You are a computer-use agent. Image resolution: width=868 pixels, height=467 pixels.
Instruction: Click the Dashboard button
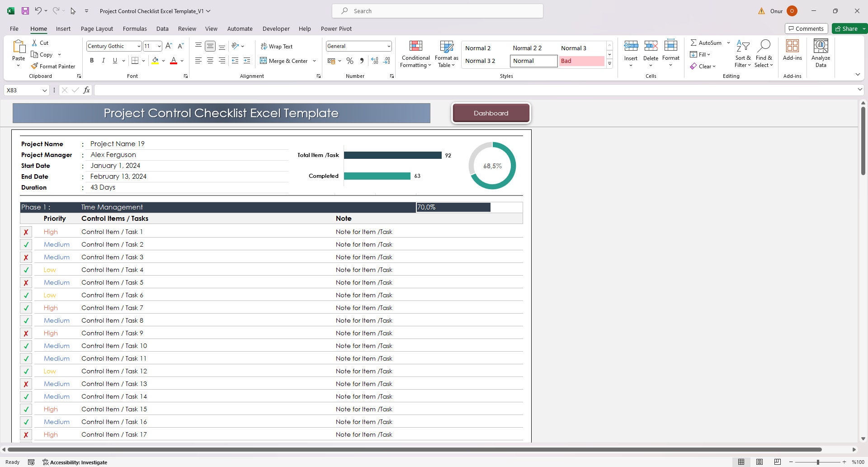[x=491, y=113]
